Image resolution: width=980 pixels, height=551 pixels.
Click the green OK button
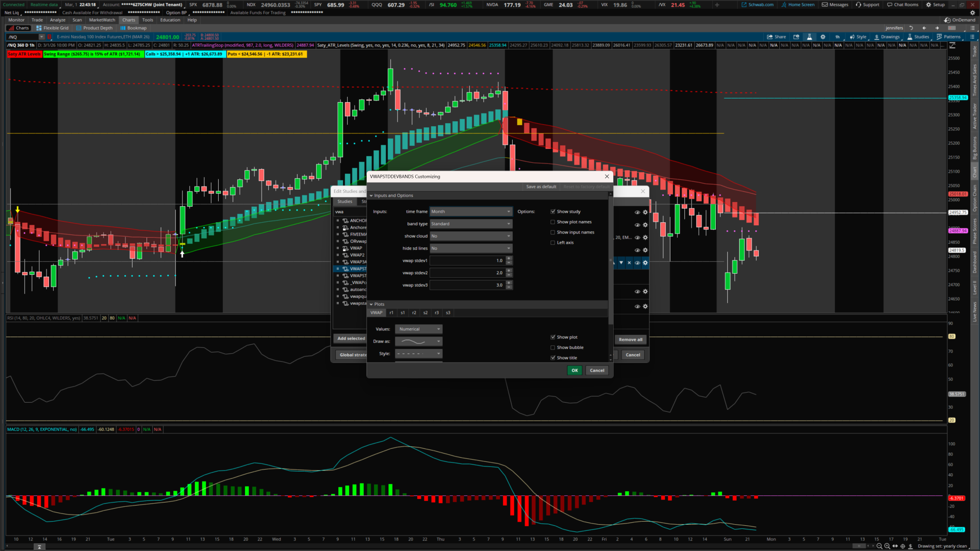tap(575, 371)
